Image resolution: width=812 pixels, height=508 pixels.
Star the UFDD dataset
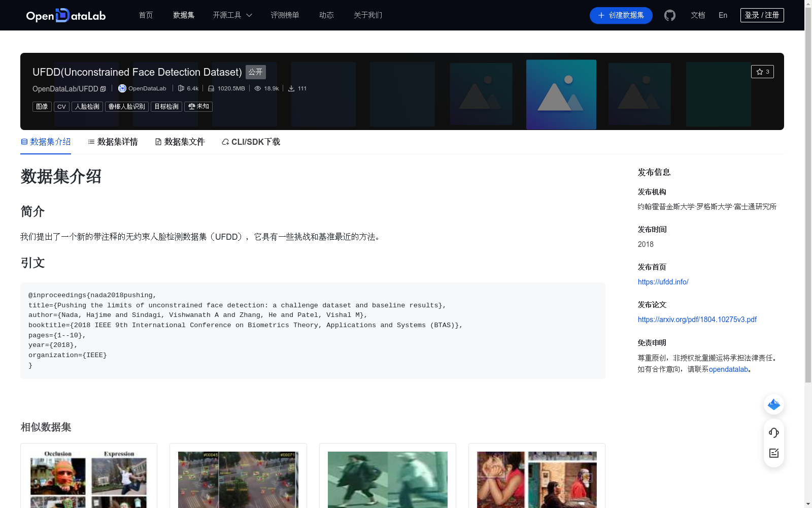pyautogui.click(x=762, y=72)
